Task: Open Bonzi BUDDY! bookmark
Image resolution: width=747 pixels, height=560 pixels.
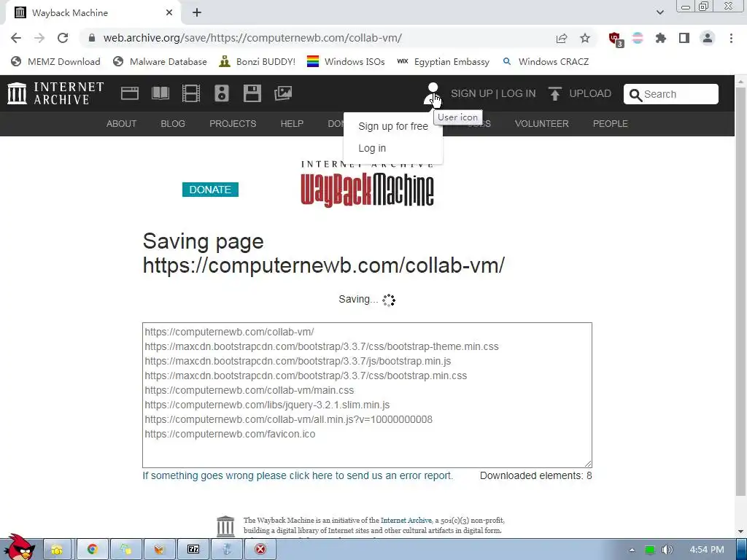Action: point(258,62)
